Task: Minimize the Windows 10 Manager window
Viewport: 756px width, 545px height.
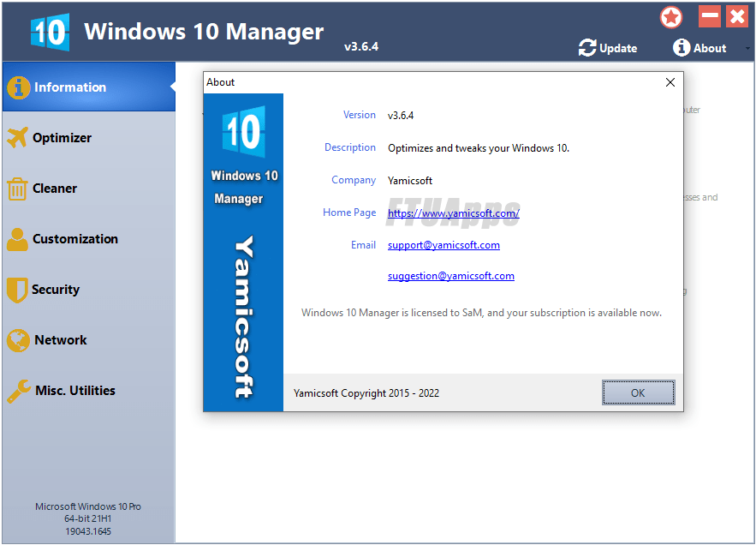Action: coord(710,17)
